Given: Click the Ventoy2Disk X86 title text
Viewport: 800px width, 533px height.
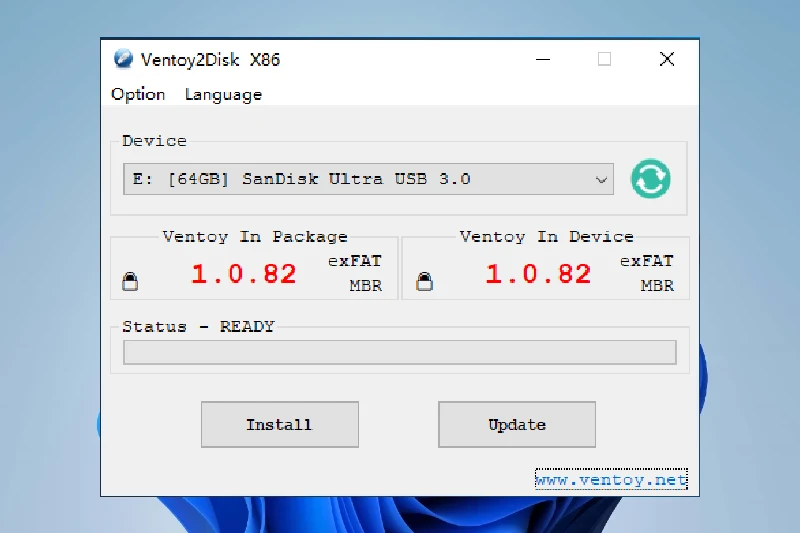Looking at the screenshot, I should tap(210, 60).
